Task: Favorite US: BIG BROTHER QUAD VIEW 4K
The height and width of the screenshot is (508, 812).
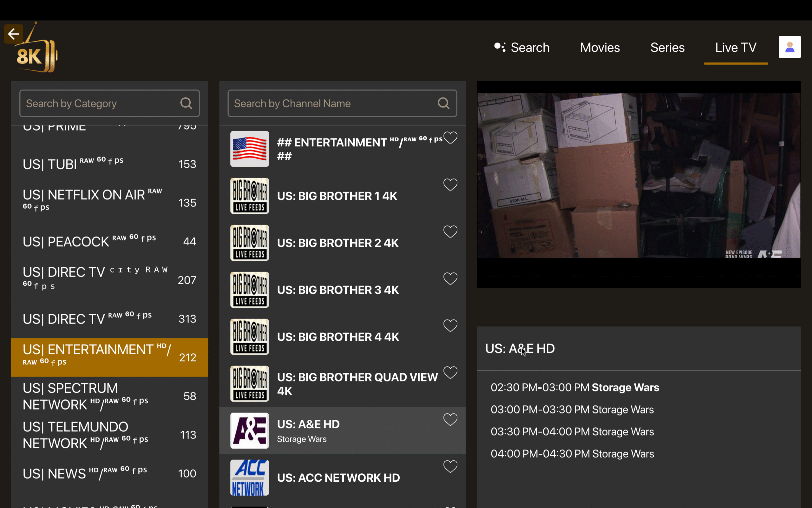Action: (450, 373)
